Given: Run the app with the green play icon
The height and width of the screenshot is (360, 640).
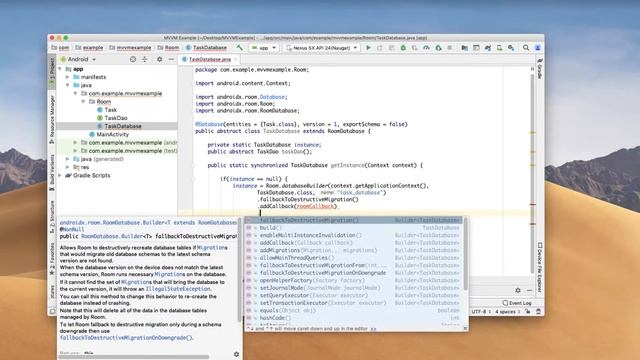Looking at the screenshot, I should [x=368, y=48].
